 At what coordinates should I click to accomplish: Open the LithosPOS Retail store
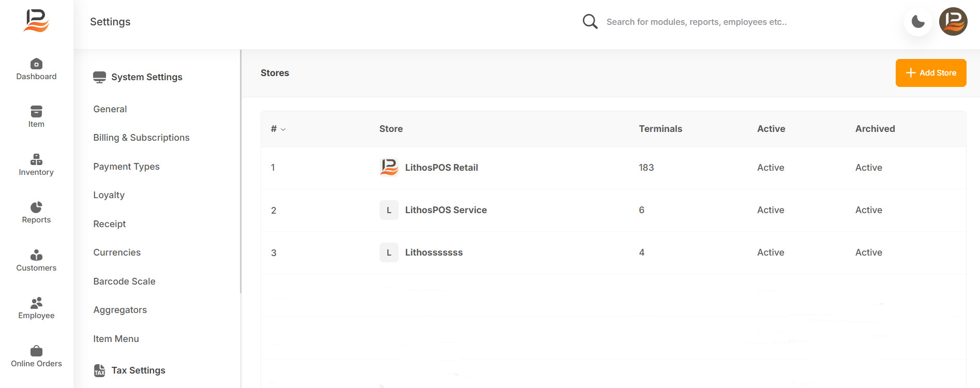click(441, 168)
